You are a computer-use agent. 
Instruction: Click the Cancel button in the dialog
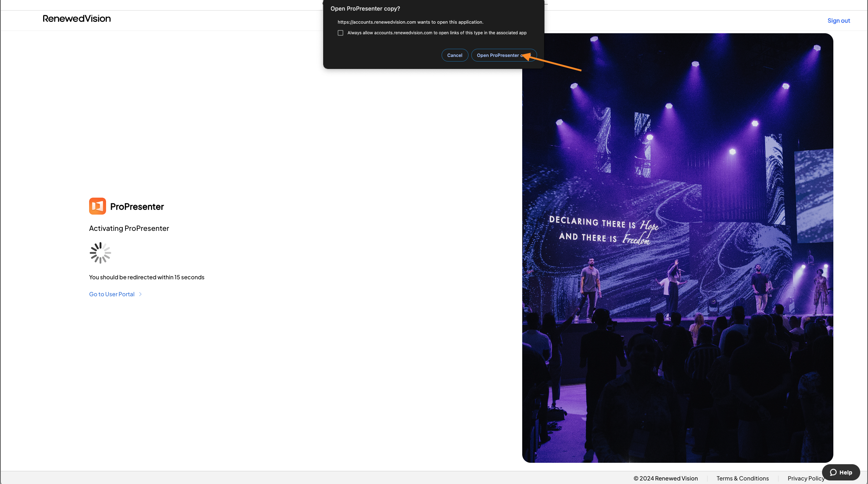tap(455, 55)
